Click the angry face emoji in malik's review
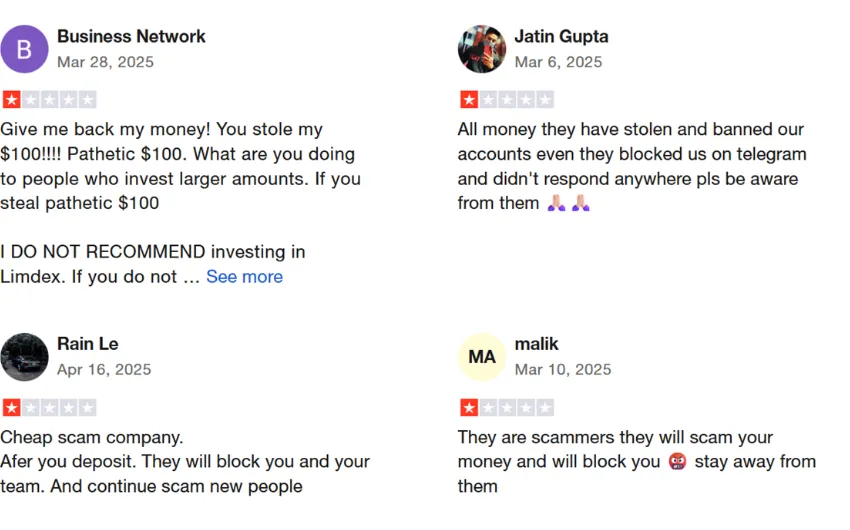 678,462
